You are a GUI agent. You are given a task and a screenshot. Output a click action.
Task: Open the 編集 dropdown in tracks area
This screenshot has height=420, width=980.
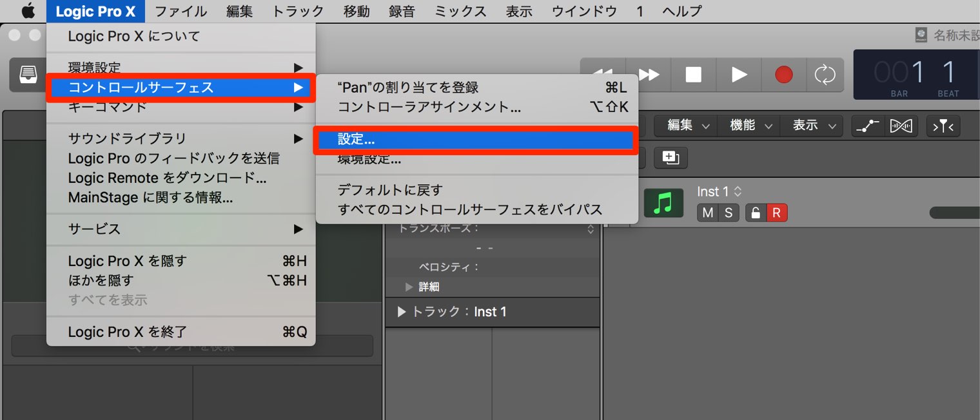688,126
